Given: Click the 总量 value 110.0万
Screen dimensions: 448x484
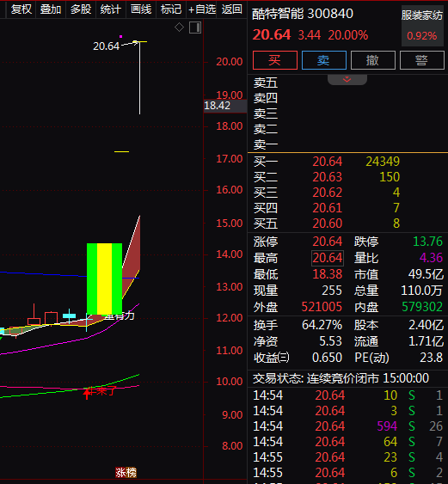Looking at the screenshot, I should 421,291.
